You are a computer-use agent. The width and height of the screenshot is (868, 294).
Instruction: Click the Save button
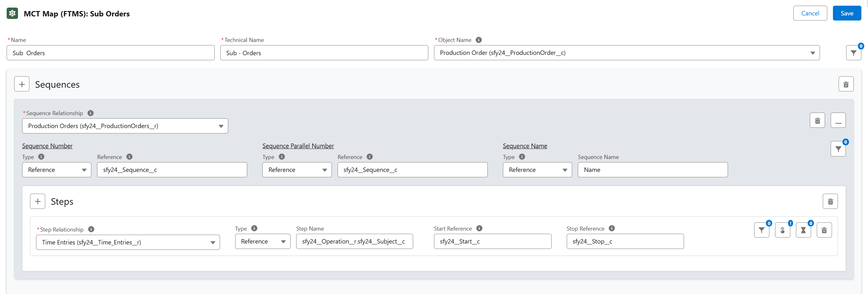pos(847,13)
